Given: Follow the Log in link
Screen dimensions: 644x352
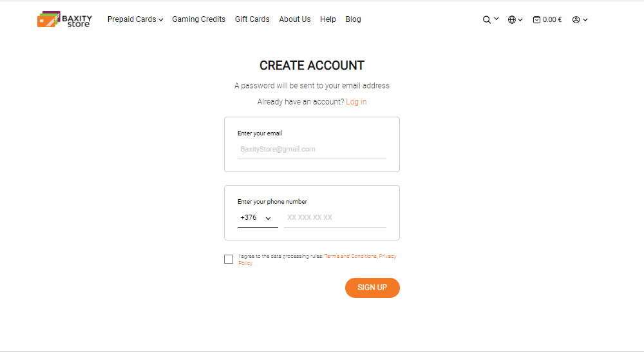Looking at the screenshot, I should tap(356, 102).
